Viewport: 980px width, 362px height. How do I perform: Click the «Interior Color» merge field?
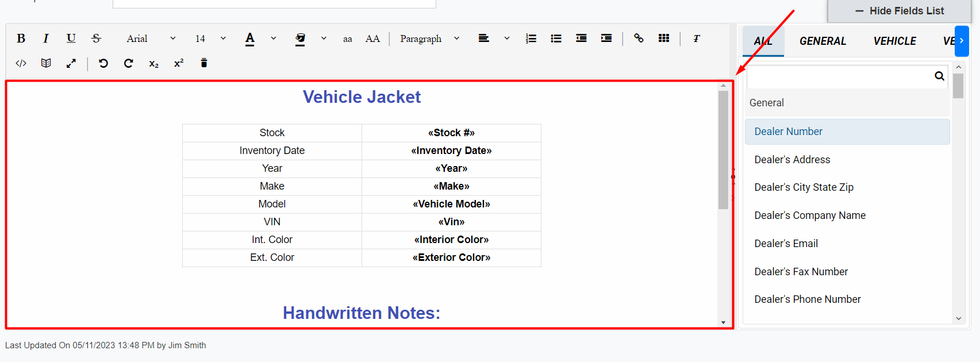click(x=451, y=240)
